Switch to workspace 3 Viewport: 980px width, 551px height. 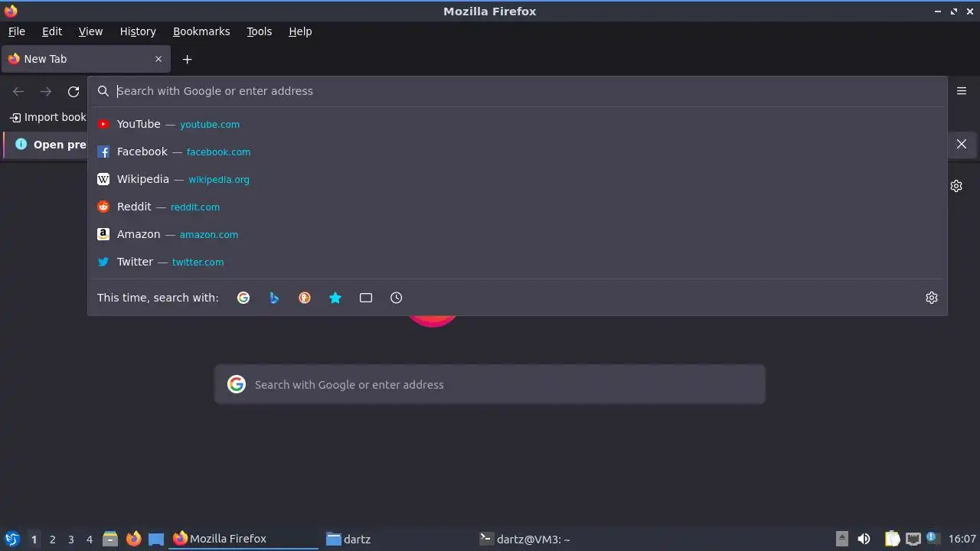(x=70, y=540)
